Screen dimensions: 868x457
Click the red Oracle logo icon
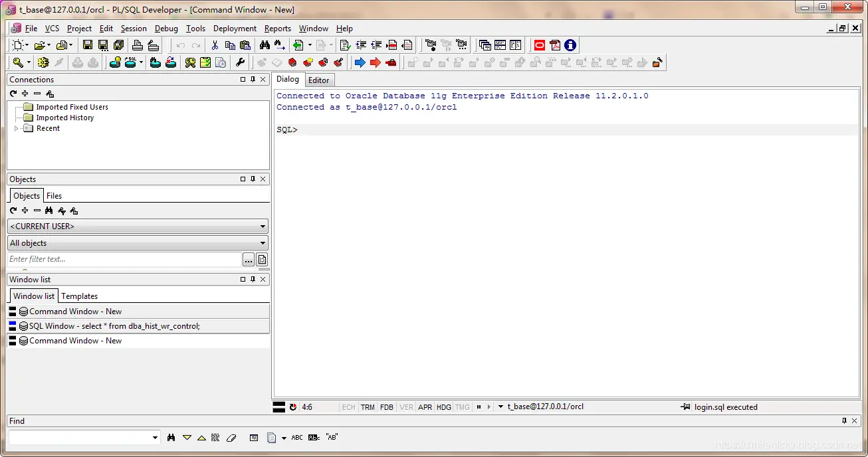(539, 45)
